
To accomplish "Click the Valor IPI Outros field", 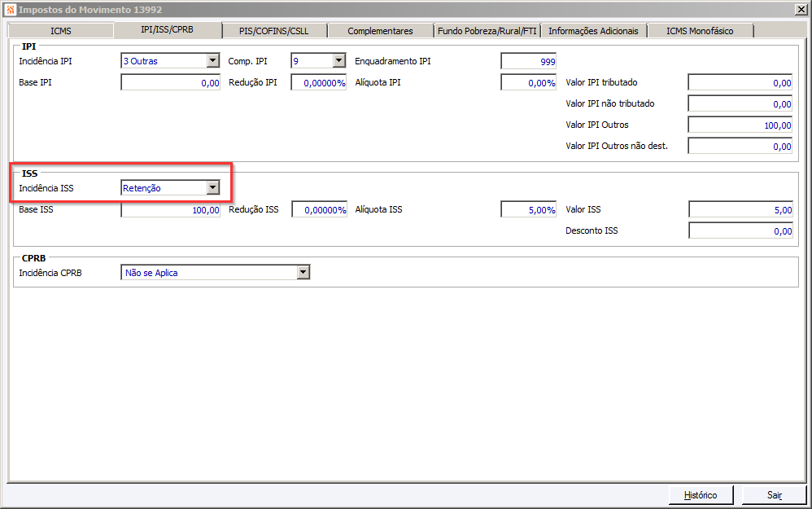I will pyautogui.click(x=740, y=125).
